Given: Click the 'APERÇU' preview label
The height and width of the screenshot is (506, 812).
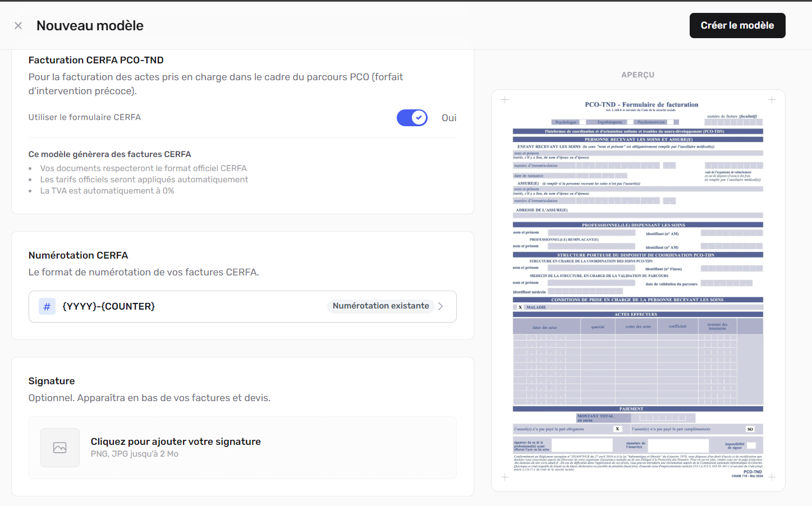Looking at the screenshot, I should [638, 75].
